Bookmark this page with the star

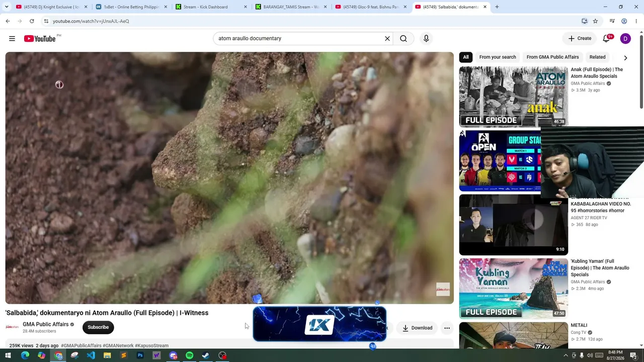595,21
